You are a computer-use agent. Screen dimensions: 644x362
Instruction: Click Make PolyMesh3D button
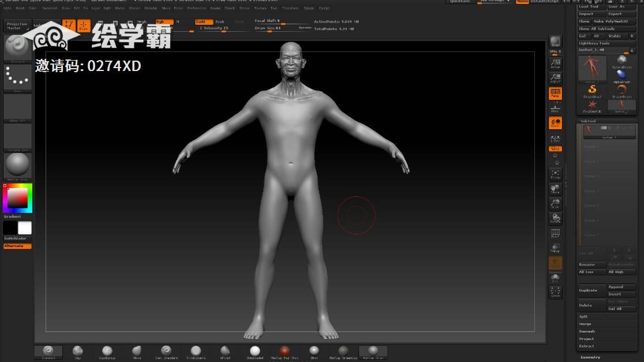[614, 21]
